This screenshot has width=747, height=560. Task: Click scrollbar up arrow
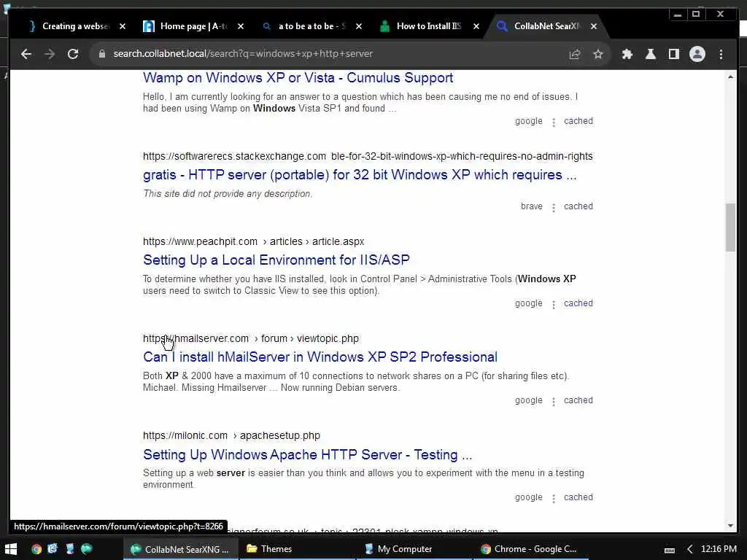tap(730, 77)
